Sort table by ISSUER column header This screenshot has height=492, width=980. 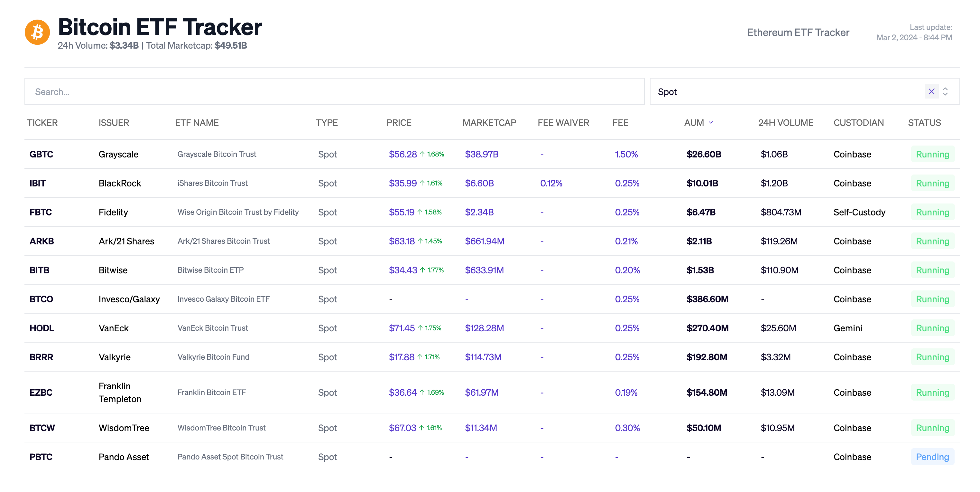(114, 123)
